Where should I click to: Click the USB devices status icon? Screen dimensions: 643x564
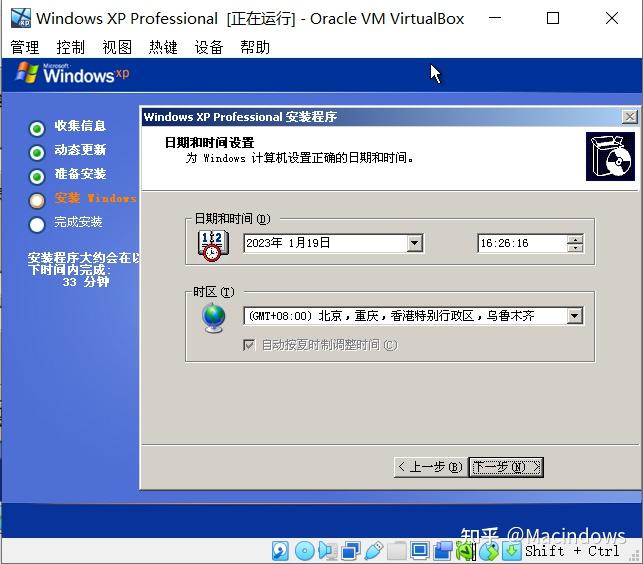point(374,551)
